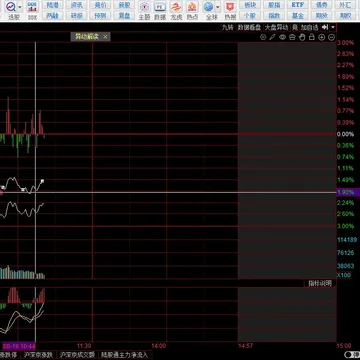The height and width of the screenshot is (360, 360).
Task: Open the 龙虎 rankings icon
Action: click(176, 7)
